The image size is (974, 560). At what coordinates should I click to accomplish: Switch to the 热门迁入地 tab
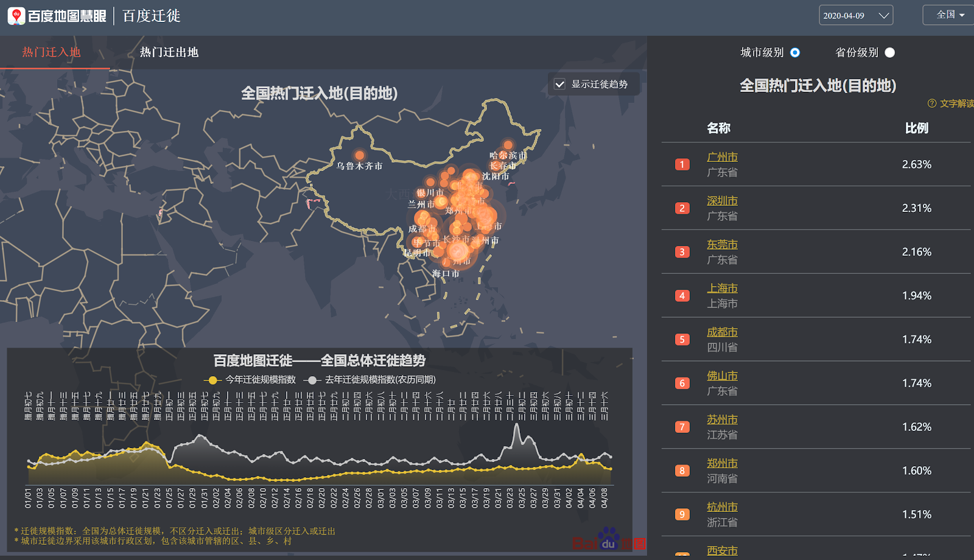tap(52, 52)
